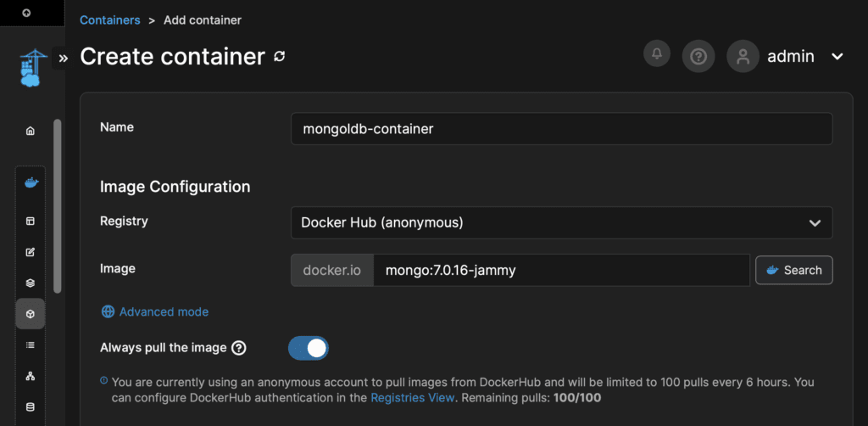This screenshot has height=426, width=868.
Task: Select the Docker whale environment icon
Action: pyautogui.click(x=31, y=182)
